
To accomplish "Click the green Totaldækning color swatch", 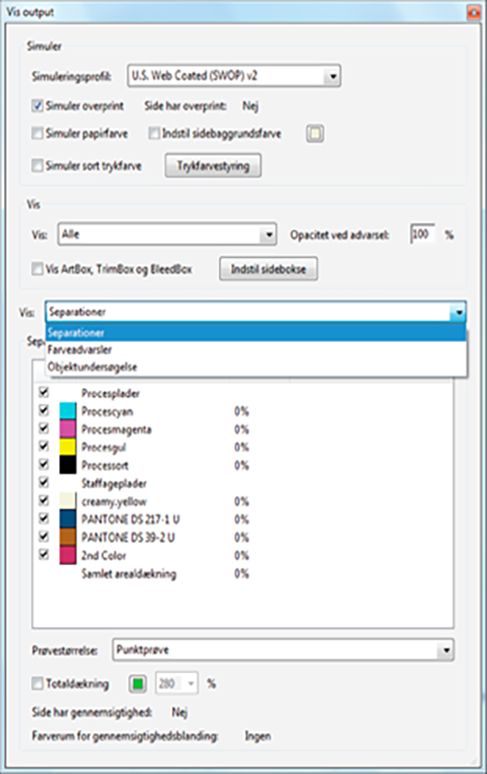I will click(138, 684).
